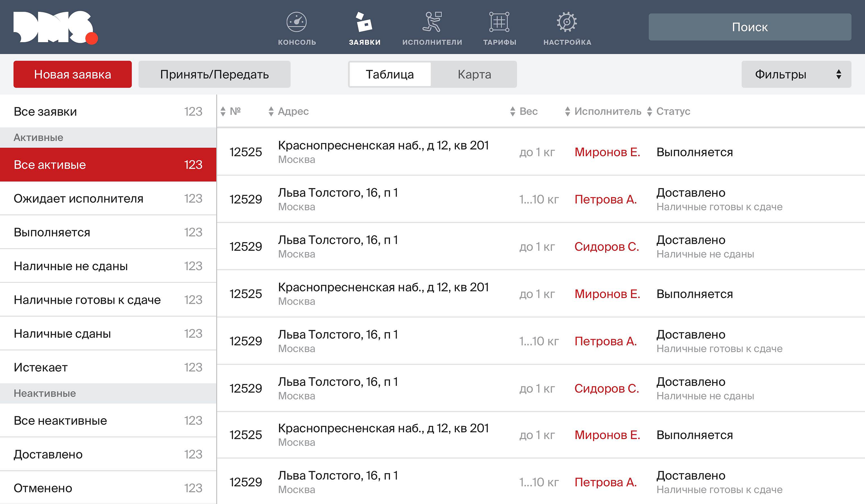Select Наличные сданы category
The width and height of the screenshot is (865, 504).
click(108, 334)
